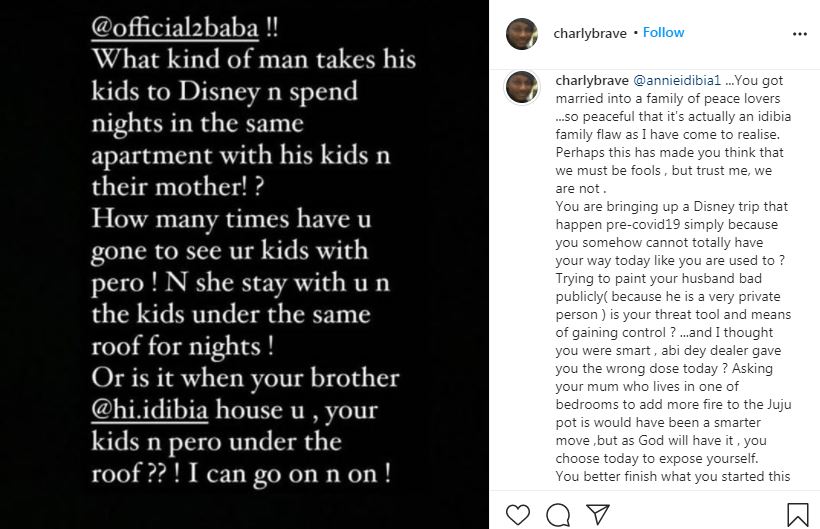Save the post with the bookmark icon

pos(799,514)
